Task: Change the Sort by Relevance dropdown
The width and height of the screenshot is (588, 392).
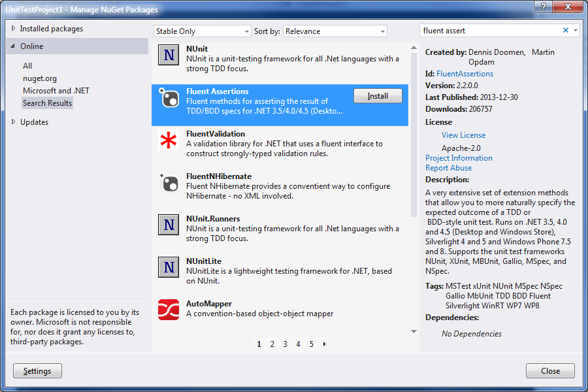Action: point(335,31)
